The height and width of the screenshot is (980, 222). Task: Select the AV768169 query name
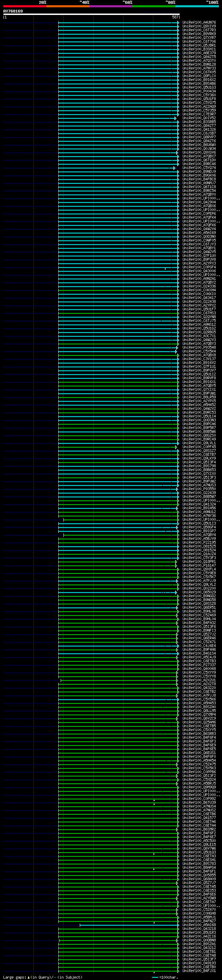pyautogui.click(x=13, y=11)
